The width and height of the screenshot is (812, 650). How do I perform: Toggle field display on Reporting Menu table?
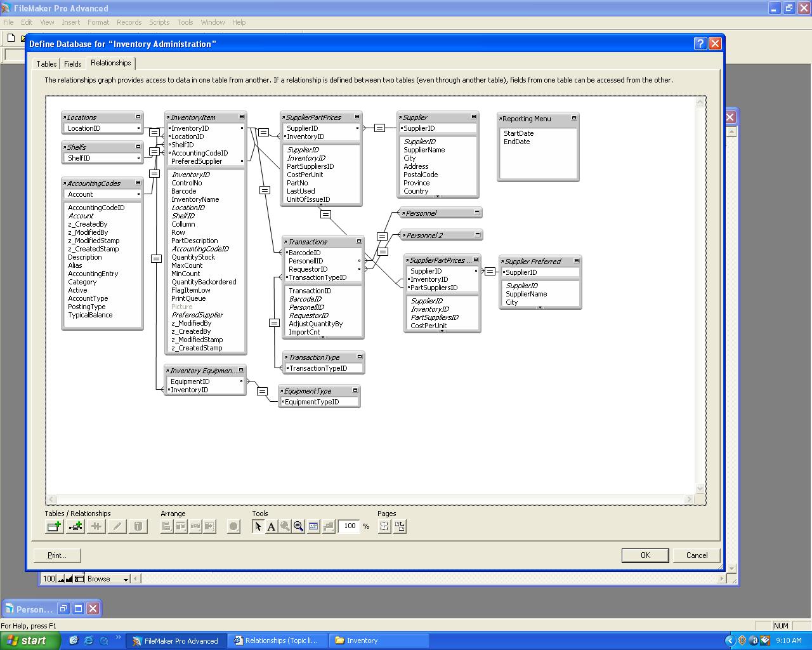tap(574, 118)
